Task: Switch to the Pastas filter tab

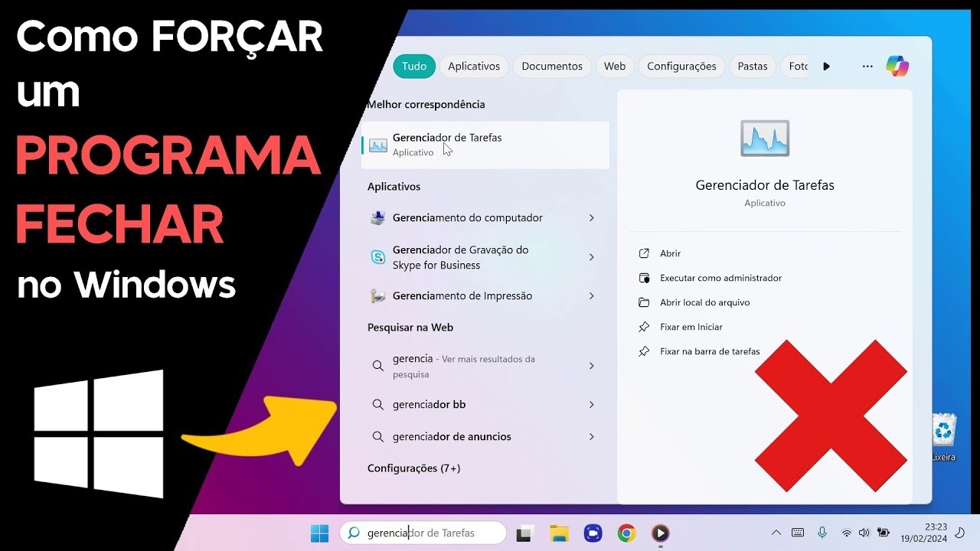Action: (753, 67)
